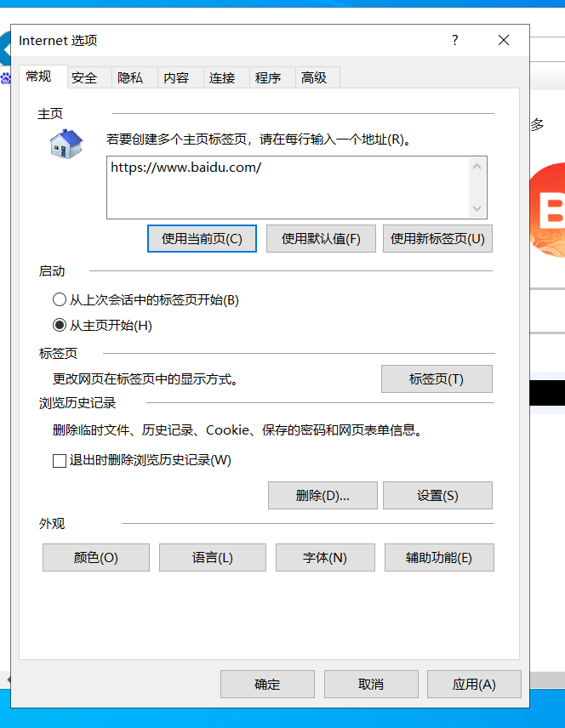Click the up arrow of address box scrollbar
This screenshot has width=565, height=728.
[x=477, y=166]
